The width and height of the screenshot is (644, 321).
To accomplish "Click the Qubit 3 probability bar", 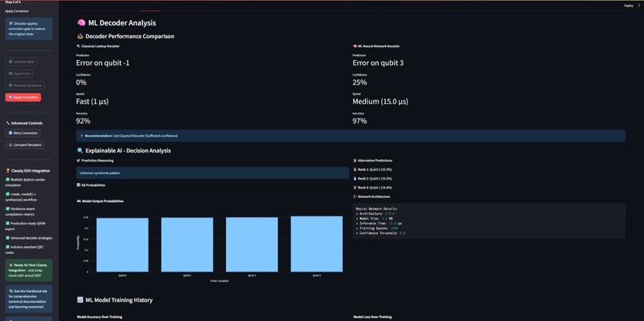I will (x=316, y=244).
